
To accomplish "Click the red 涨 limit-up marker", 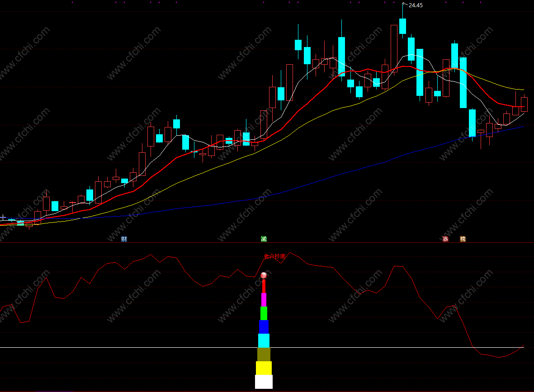I will [x=445, y=239].
